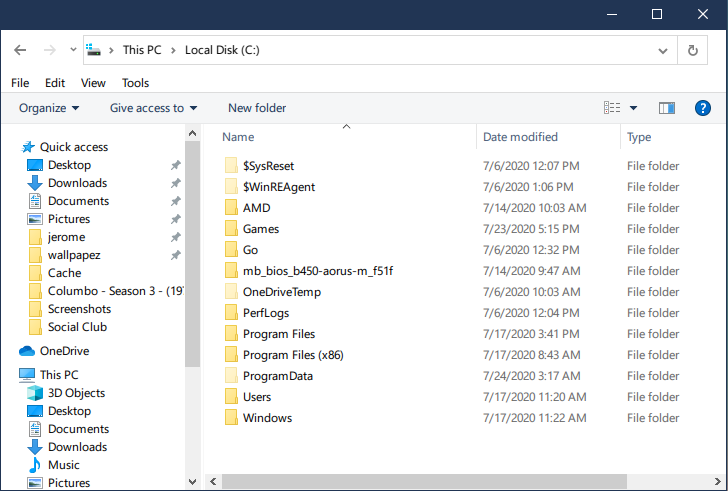Image resolution: width=728 pixels, height=491 pixels.
Task: Select OneDrive cloud icon in sidebar
Action: click(x=27, y=351)
